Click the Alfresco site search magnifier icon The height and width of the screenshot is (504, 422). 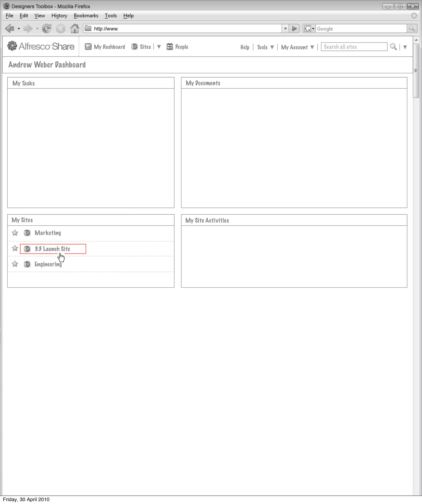click(x=393, y=47)
